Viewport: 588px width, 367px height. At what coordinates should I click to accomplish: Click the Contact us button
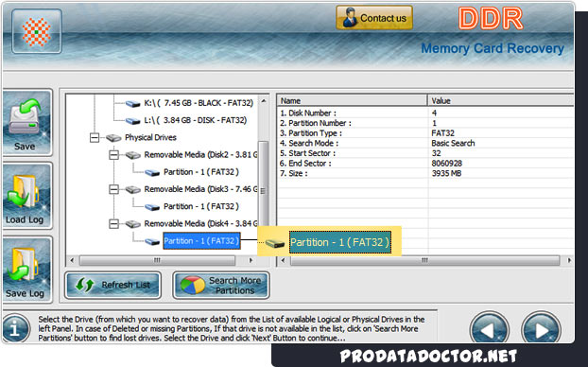tap(374, 18)
